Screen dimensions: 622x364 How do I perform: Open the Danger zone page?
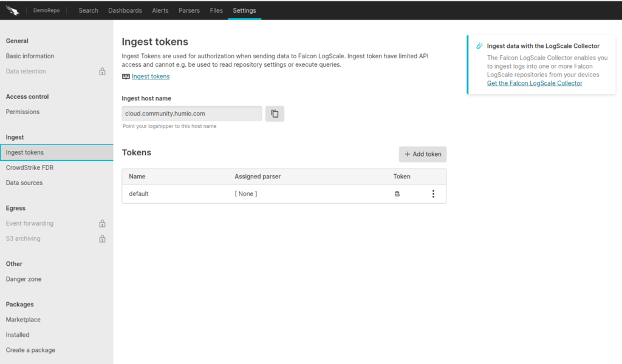click(x=24, y=279)
